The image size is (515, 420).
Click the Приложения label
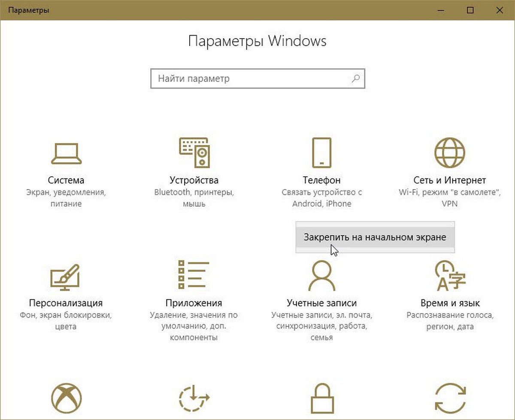194,303
